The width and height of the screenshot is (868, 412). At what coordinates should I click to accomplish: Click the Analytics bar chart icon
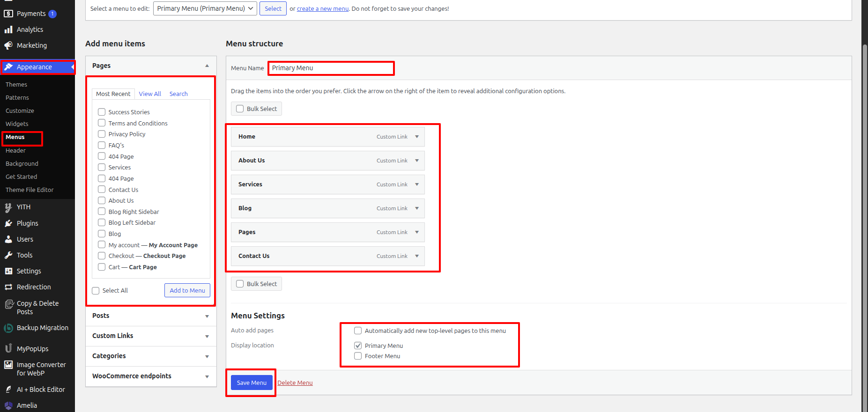pos(8,29)
